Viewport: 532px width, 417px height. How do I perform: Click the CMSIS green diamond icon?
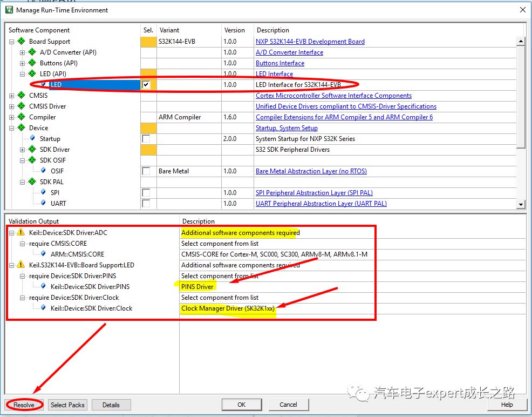(22, 96)
